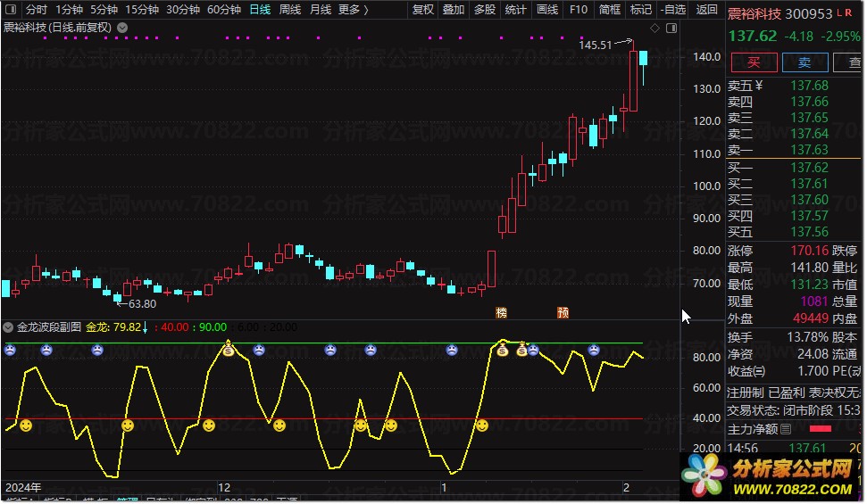
Task: Click the 外盘 value 49449
Action: click(810, 318)
